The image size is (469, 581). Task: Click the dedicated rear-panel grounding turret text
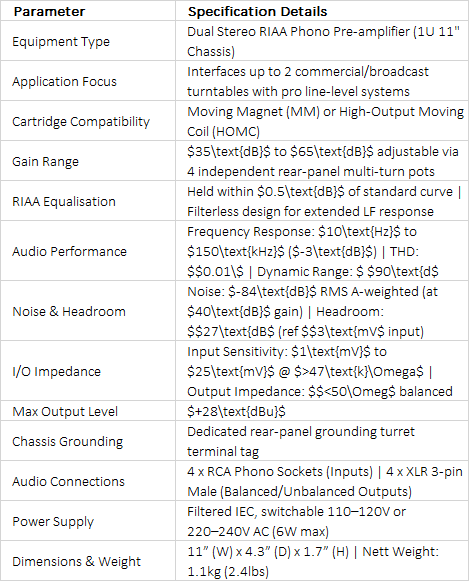click(x=301, y=442)
